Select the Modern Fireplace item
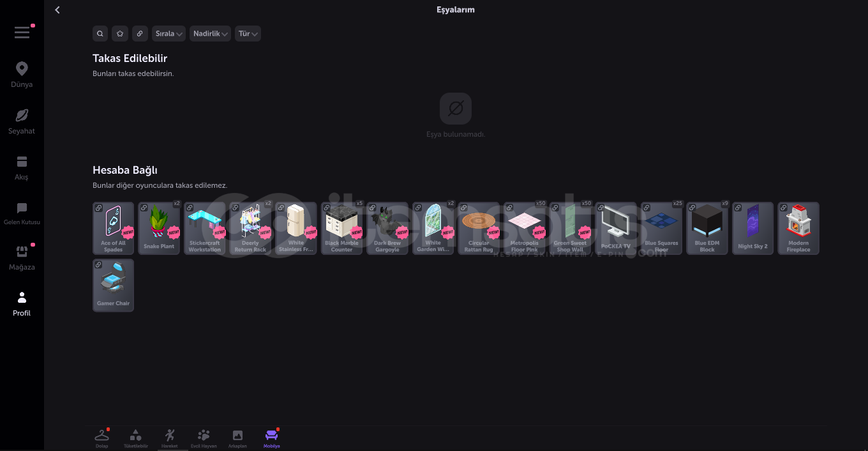 (798, 228)
